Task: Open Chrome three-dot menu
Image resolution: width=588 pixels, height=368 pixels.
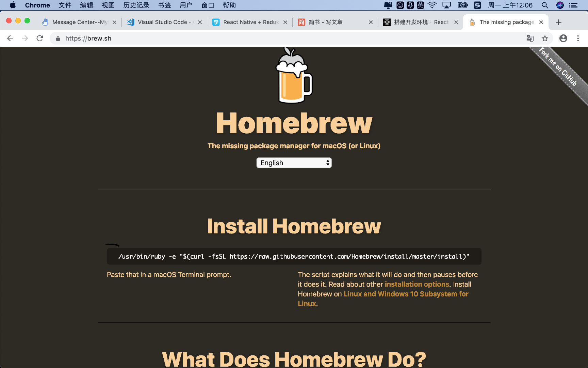Action: click(578, 38)
